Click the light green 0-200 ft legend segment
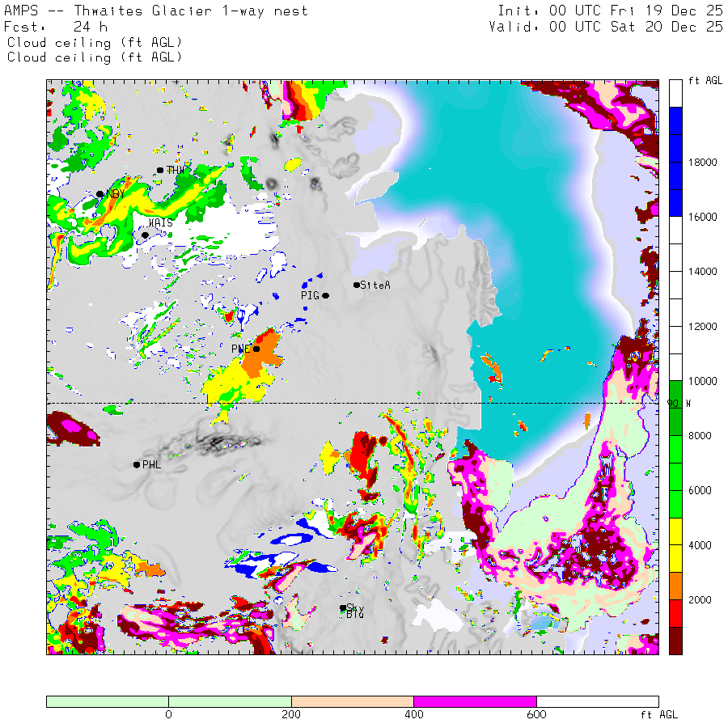This screenshot has height=728, width=728. 230,701
